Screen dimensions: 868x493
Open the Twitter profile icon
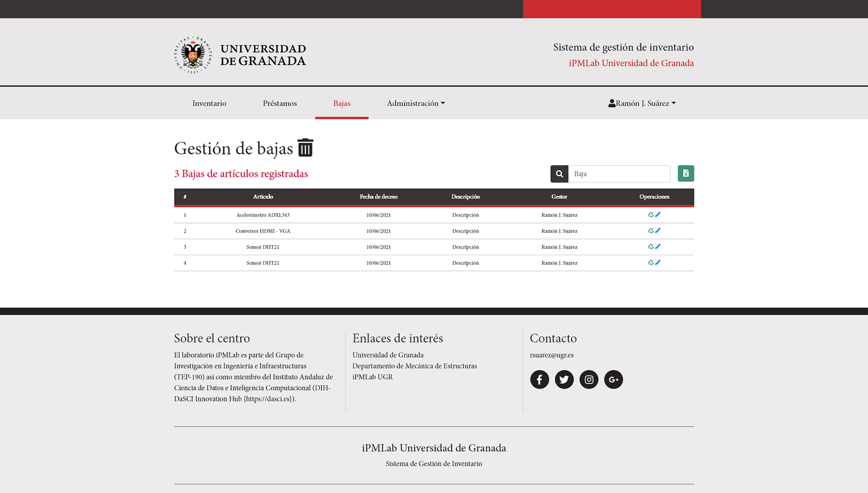(564, 379)
